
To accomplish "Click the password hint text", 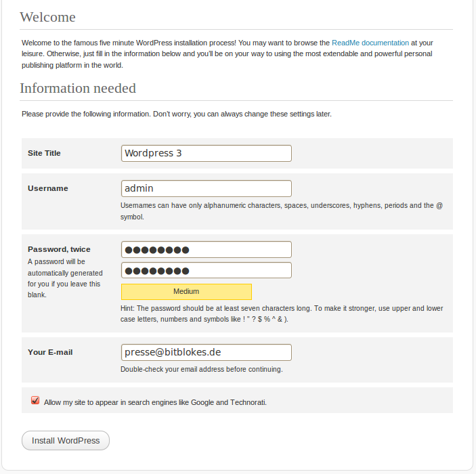I will [282, 314].
